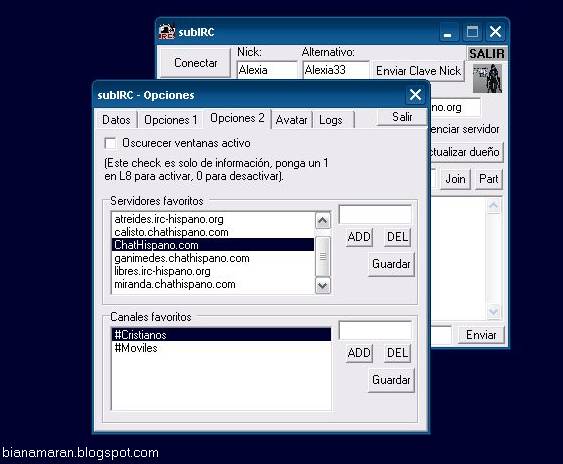Close the subIRC - Opciones dialog
The width and height of the screenshot is (563, 464).
point(415,95)
